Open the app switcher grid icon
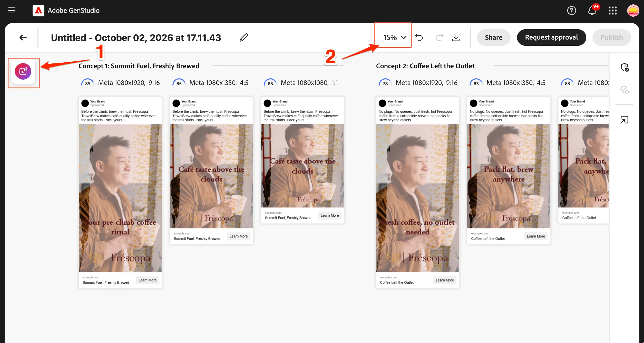Screen dimensions: 644x343 pos(613,11)
